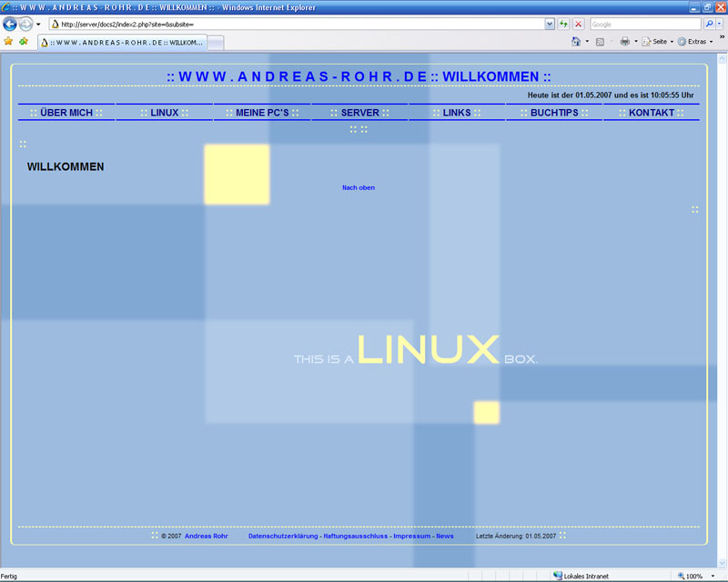Open the Extras menu dropdown

(x=696, y=42)
